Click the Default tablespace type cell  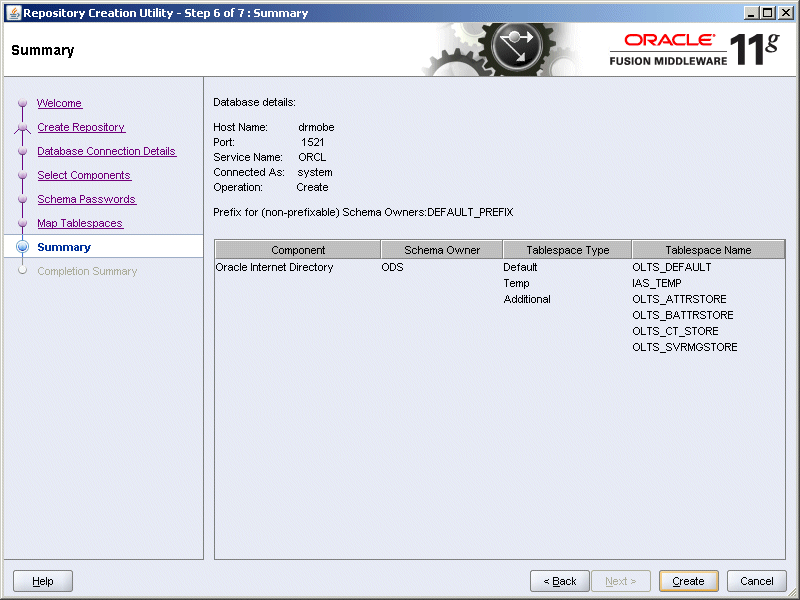tap(520, 267)
